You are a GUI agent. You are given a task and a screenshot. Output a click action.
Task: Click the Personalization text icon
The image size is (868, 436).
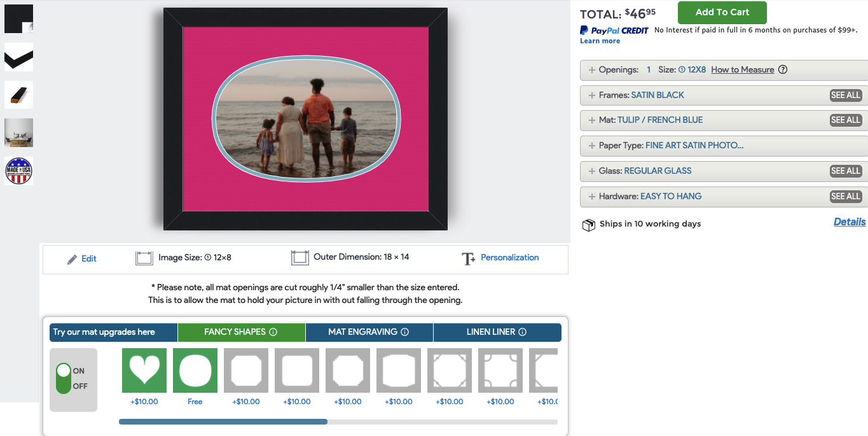[x=469, y=258]
